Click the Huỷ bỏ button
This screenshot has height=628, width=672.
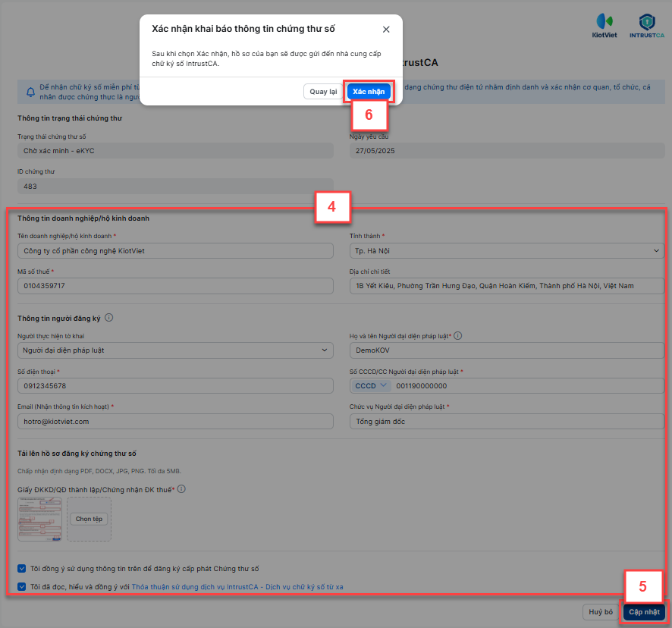tap(601, 612)
